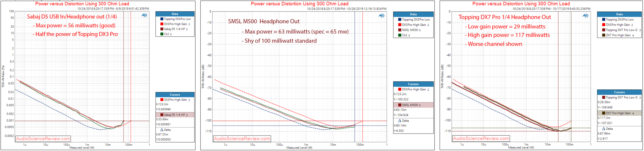Click the timestamp ending '8/9/2019 6:01:42.309 PM'
This screenshot has height=151, width=644.
coord(113,9)
